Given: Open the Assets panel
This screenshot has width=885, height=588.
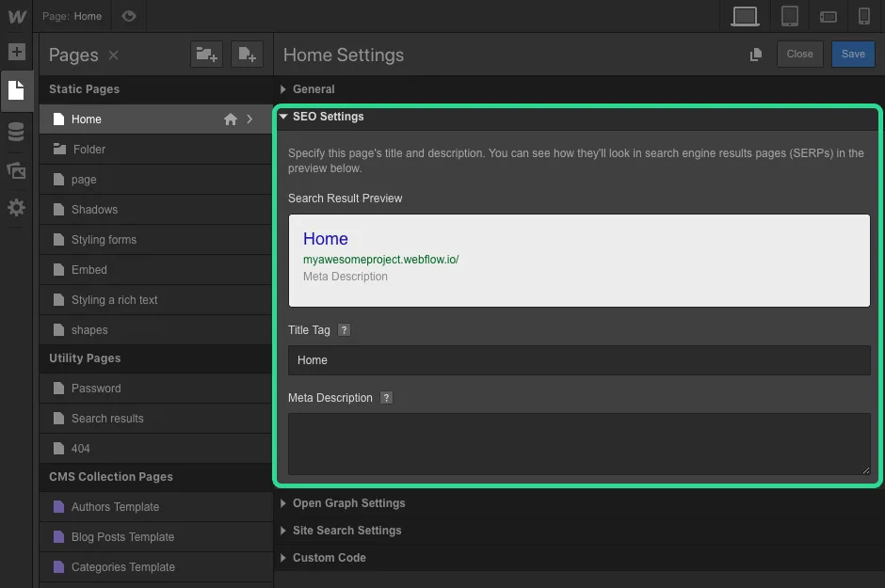Looking at the screenshot, I should click(x=16, y=170).
